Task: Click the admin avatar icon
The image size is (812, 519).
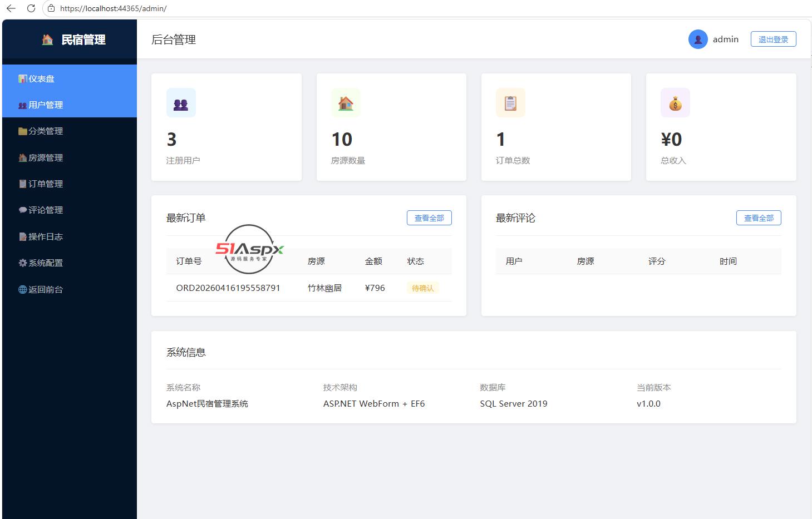Action: (698, 39)
